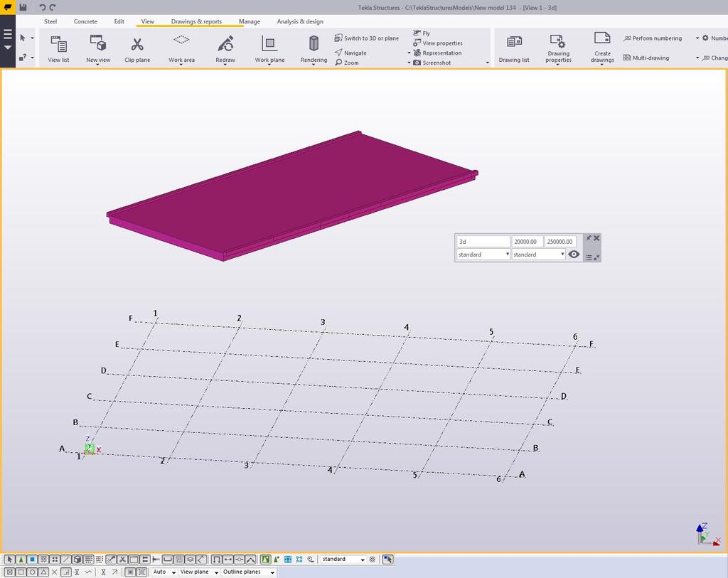Open Multi-drawing command
Screen dimensions: 728x578
646,58
